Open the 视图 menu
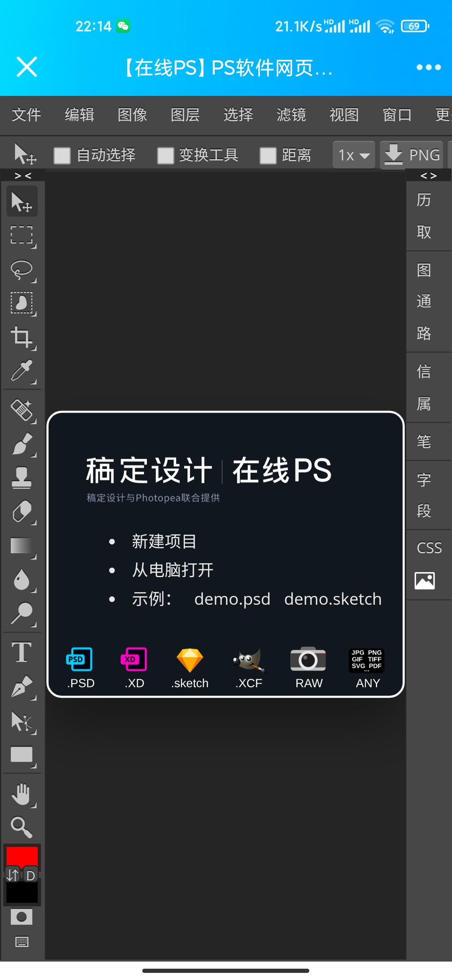This screenshot has height=980, width=452. 344,115
